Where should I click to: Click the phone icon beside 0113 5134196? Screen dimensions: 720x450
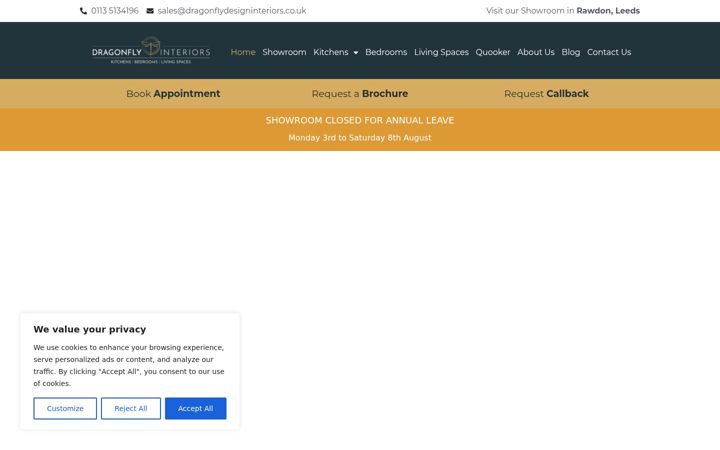pos(83,11)
